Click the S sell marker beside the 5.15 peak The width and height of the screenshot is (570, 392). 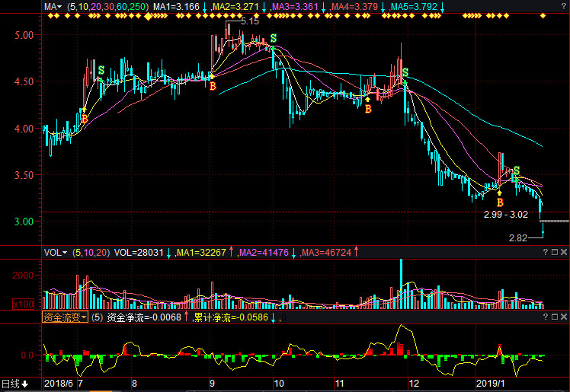(274, 37)
